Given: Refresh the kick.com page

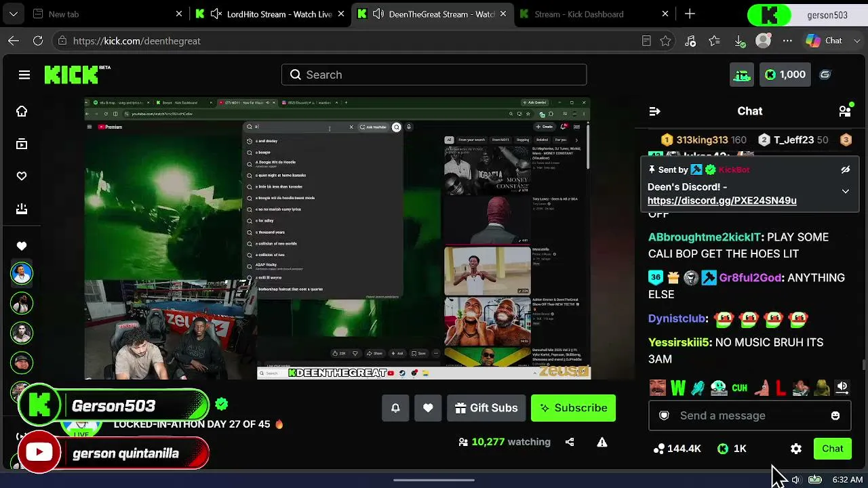Looking at the screenshot, I should [x=38, y=41].
